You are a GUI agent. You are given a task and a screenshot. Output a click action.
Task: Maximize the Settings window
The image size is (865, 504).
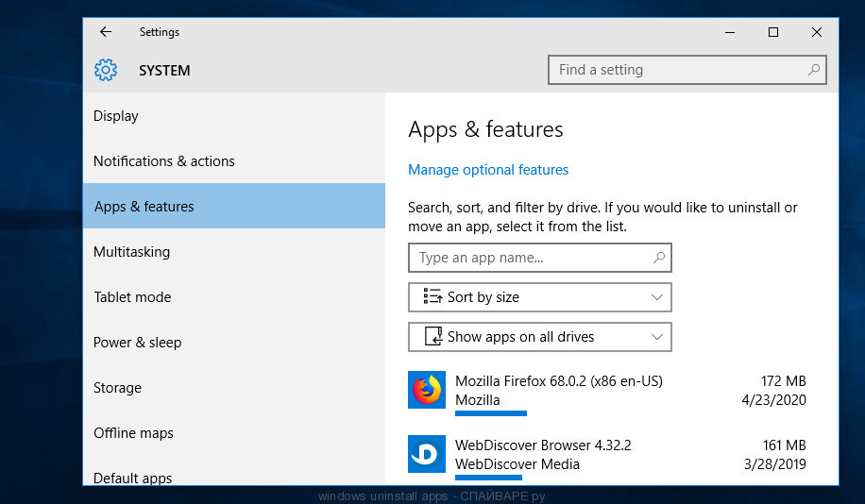point(773,32)
